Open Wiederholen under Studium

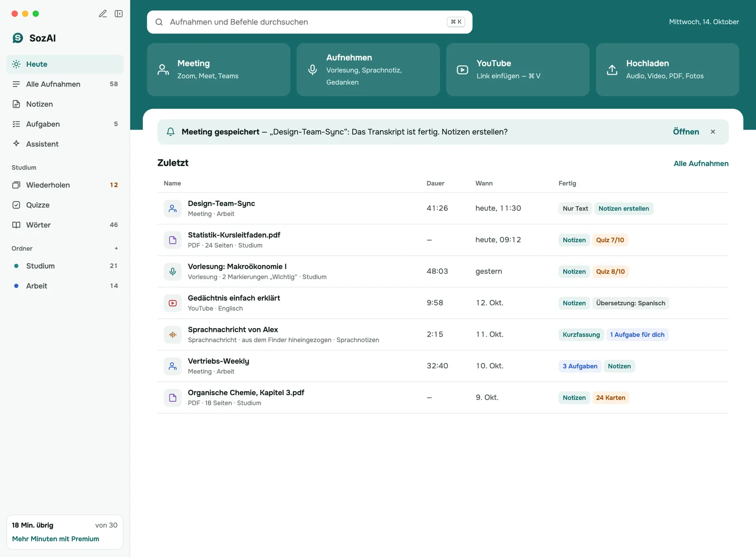65,185
